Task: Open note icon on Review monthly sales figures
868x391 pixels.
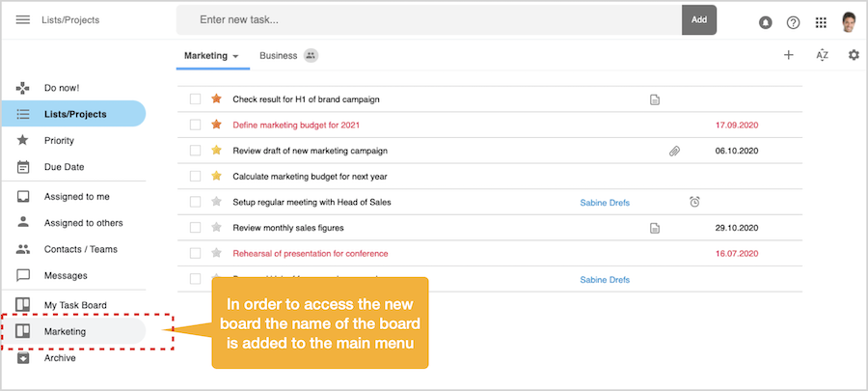Action: click(654, 228)
